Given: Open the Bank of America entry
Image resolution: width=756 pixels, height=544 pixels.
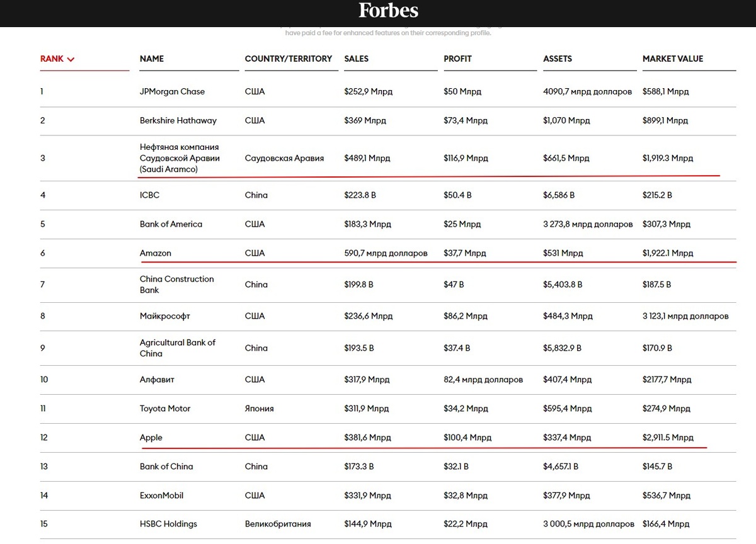Looking at the screenshot, I should coord(171,224).
